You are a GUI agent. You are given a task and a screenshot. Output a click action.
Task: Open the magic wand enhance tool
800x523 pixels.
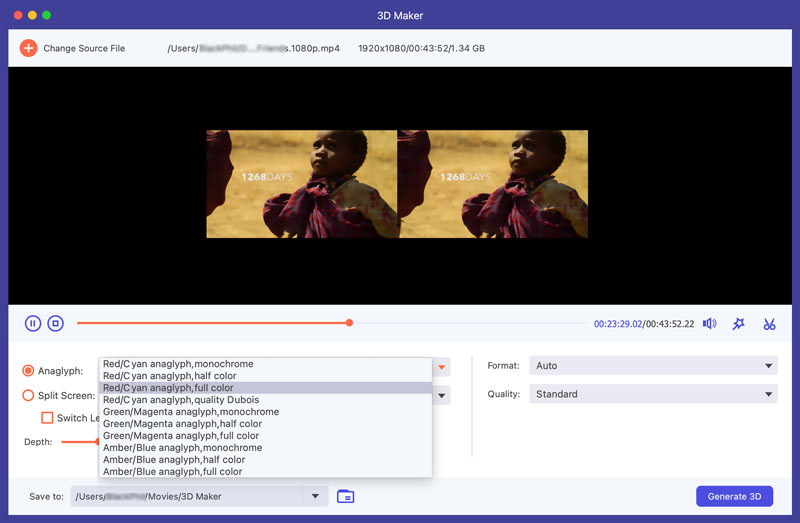pyautogui.click(x=739, y=323)
